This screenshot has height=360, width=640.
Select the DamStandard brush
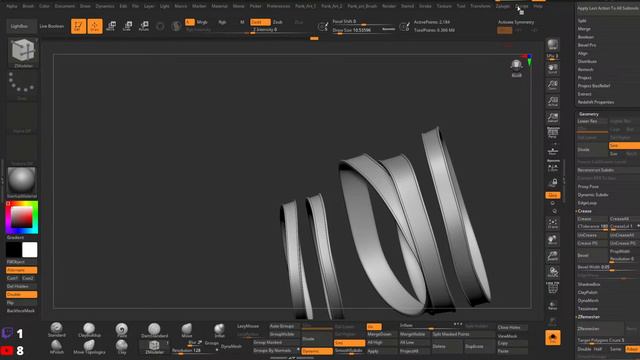tap(154, 330)
